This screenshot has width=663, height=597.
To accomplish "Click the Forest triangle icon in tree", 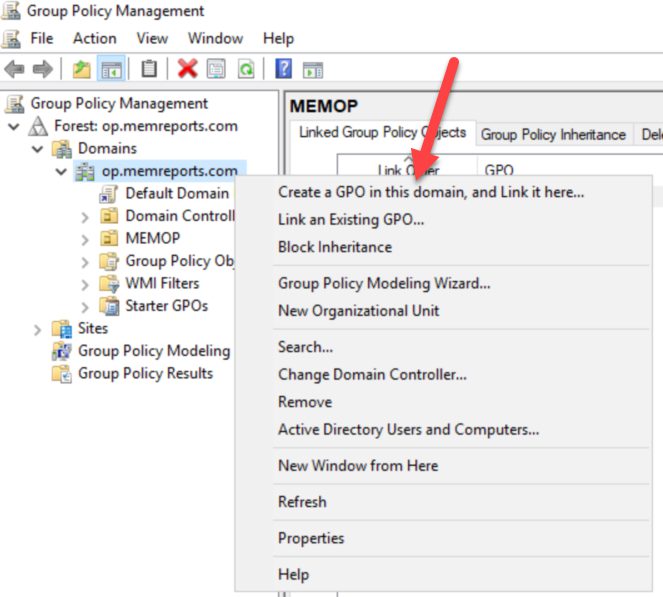I will click(x=38, y=126).
